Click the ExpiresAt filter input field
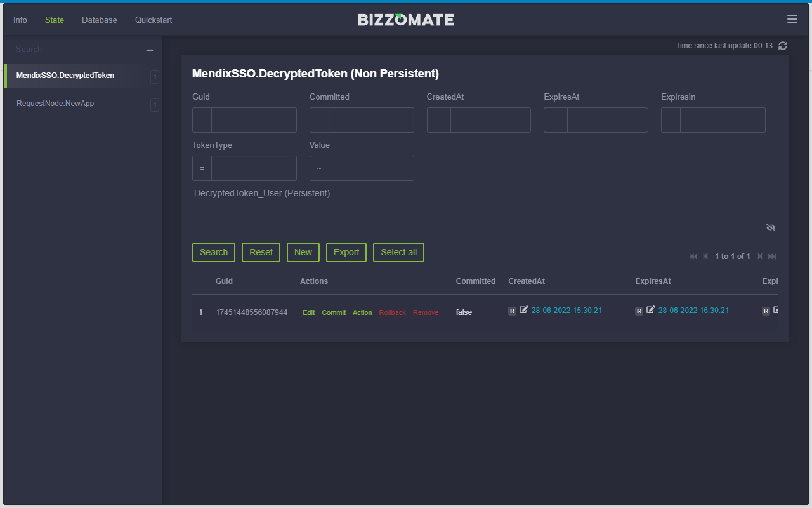The width and height of the screenshot is (812, 508). (x=608, y=120)
